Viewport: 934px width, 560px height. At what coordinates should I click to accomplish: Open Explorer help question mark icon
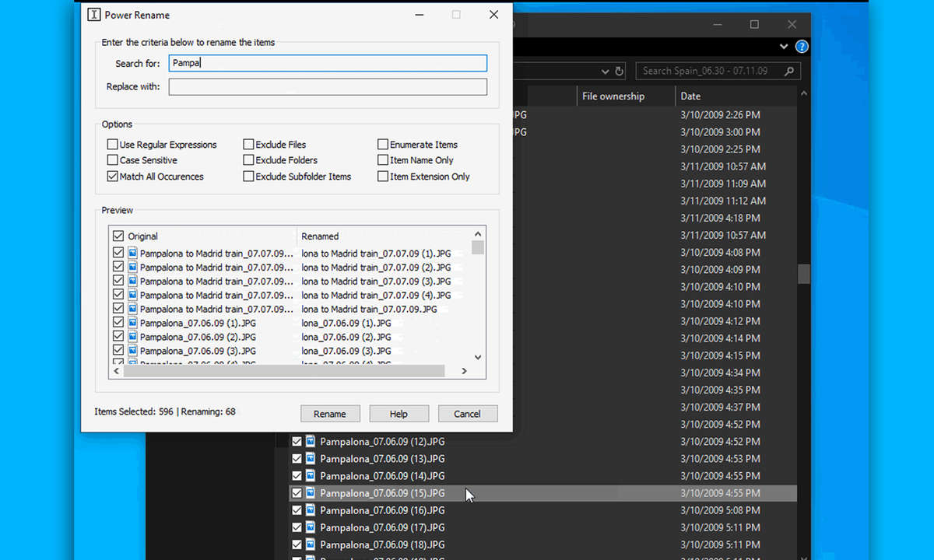click(802, 47)
